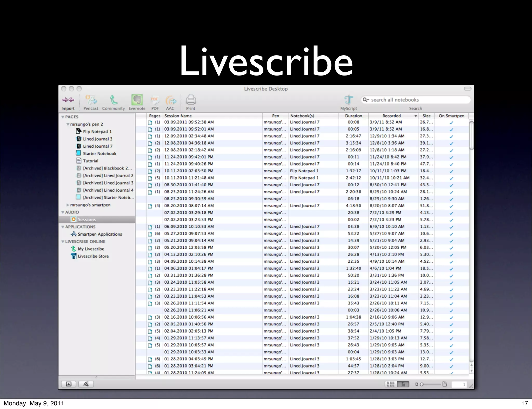This screenshot has width=532, height=409.
Task: Click the search magnifier dropdown icon
Action: click(x=366, y=100)
